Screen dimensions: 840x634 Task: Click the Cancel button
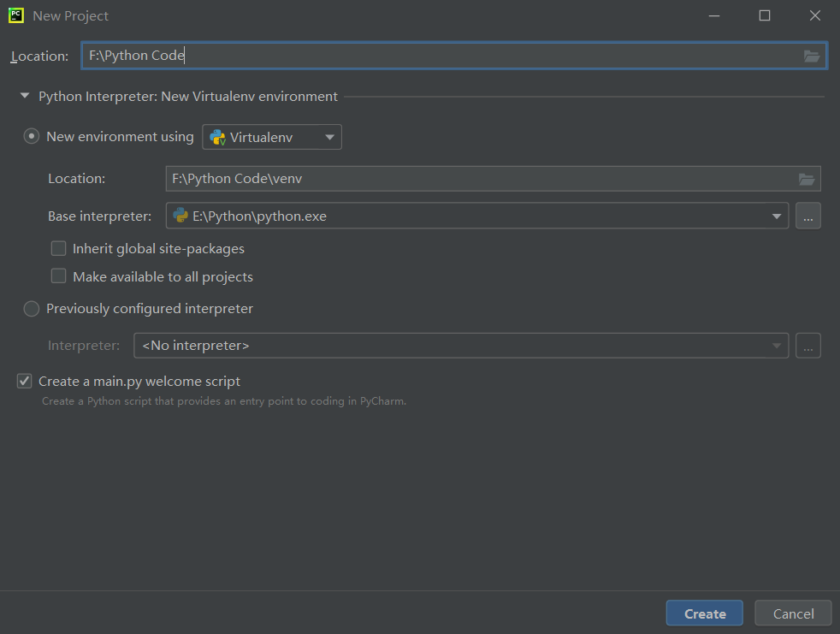point(793,613)
